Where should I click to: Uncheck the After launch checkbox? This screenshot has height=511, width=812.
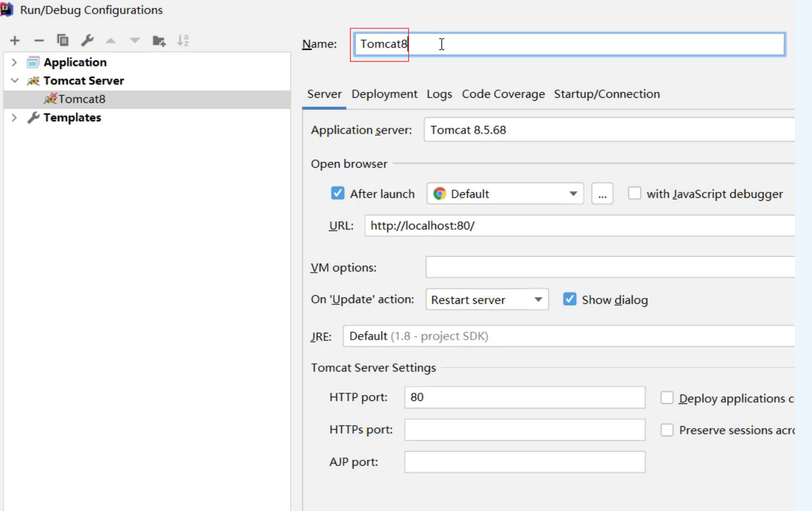point(338,193)
